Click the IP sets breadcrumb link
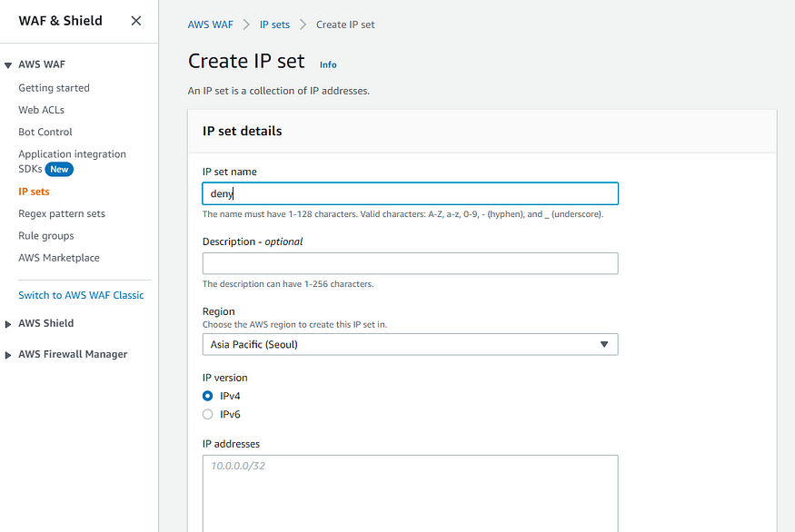This screenshot has width=795, height=532. [x=274, y=25]
